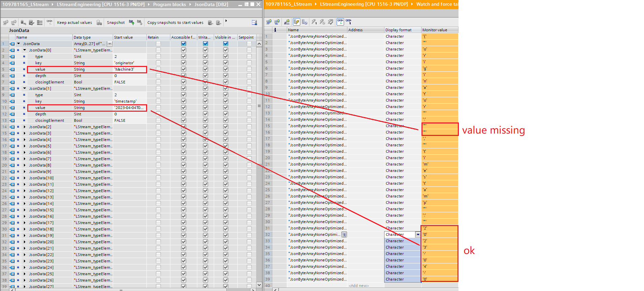Click the DB table vertical scrollbar down arrow
644x291 pixels.
point(259,285)
